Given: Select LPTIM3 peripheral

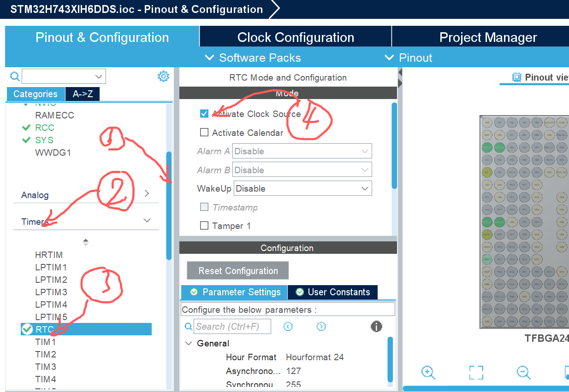Looking at the screenshot, I should click(51, 292).
